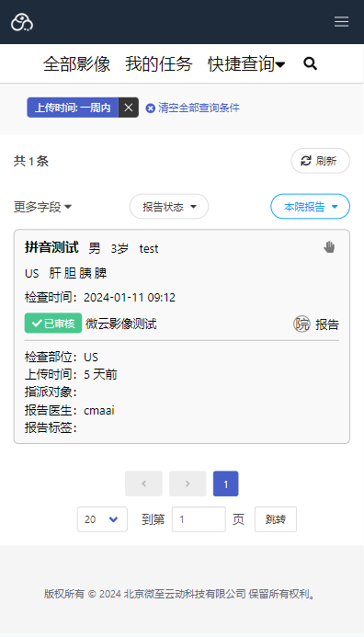Switch to 全部影像 tab
This screenshot has height=637, width=364.
[77, 64]
